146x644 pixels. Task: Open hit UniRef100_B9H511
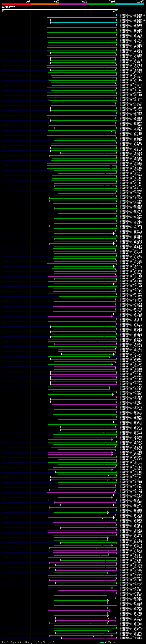pos(131,27)
